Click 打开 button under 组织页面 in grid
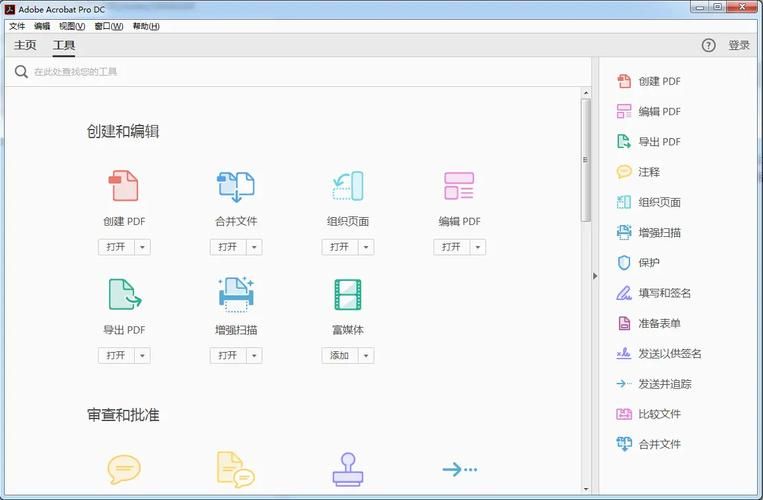Image resolution: width=763 pixels, height=500 pixels. pyautogui.click(x=340, y=247)
